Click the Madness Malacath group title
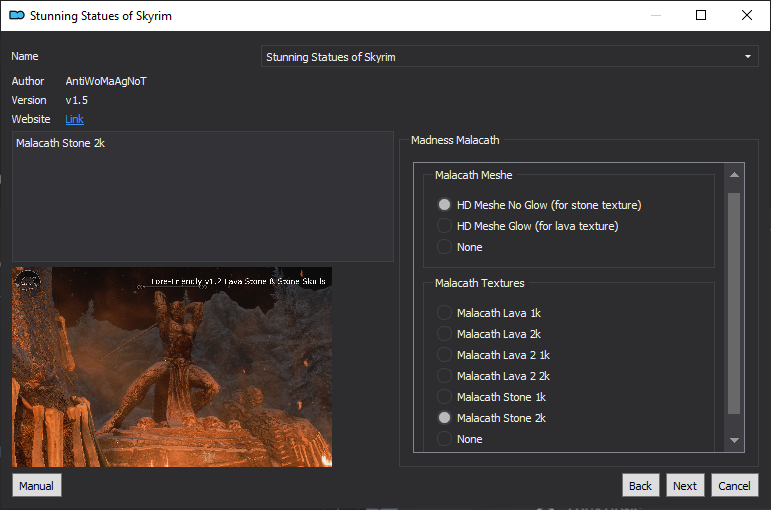This screenshot has width=771, height=510. pyautogui.click(x=455, y=140)
